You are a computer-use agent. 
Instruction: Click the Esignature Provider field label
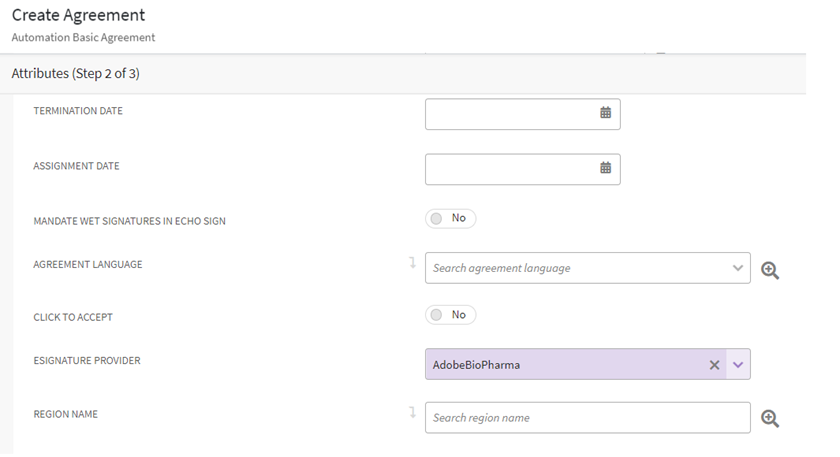coord(87,360)
